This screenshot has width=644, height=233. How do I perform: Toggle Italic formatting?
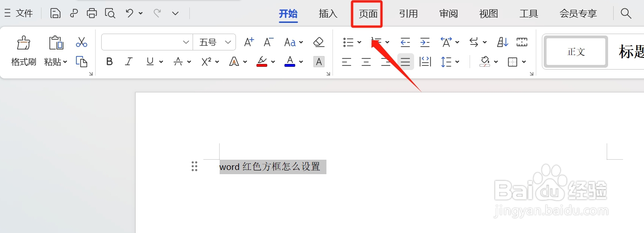[129, 61]
